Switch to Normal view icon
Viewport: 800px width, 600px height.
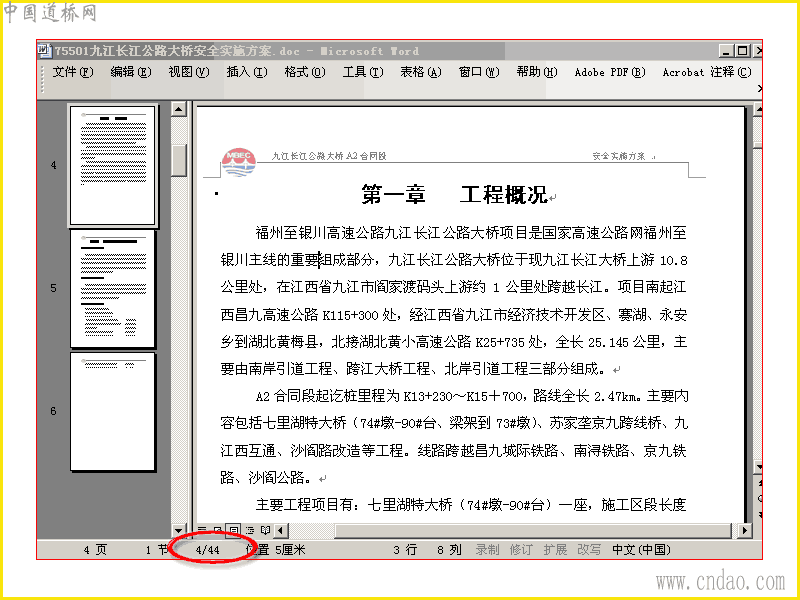[x=202, y=531]
